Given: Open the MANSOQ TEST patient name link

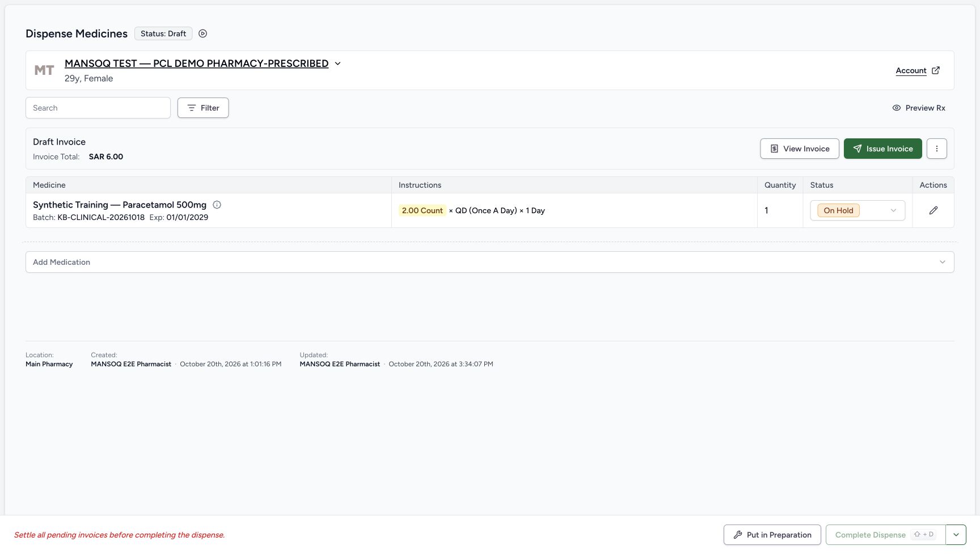Looking at the screenshot, I should coord(196,64).
